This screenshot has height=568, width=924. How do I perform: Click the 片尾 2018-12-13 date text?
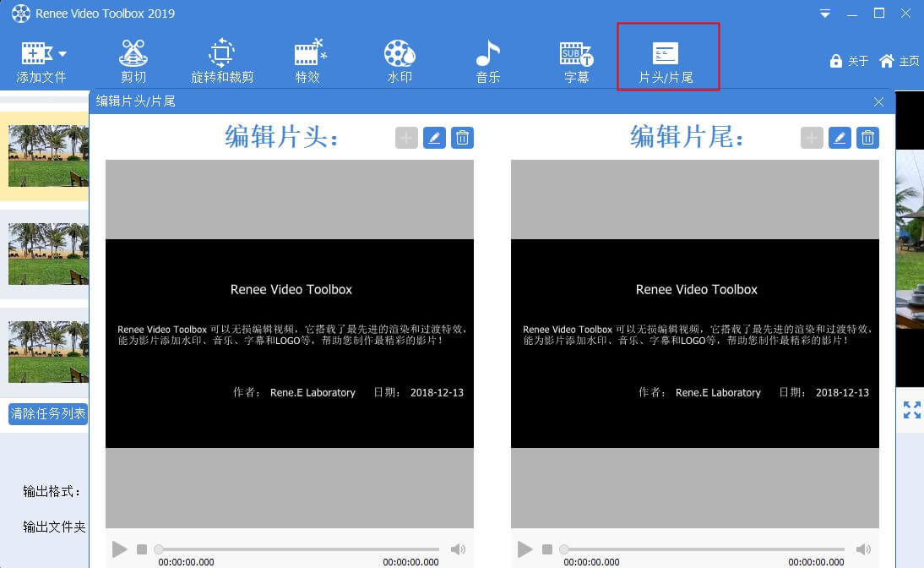click(x=842, y=393)
